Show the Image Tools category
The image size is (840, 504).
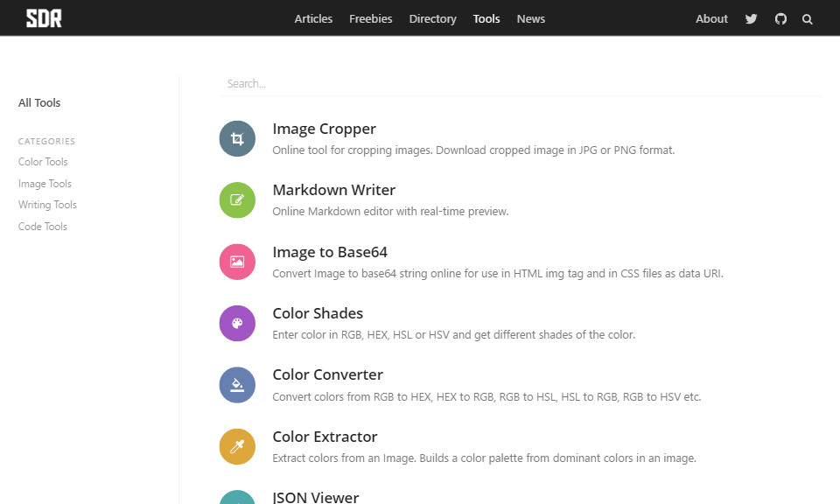[x=45, y=184]
